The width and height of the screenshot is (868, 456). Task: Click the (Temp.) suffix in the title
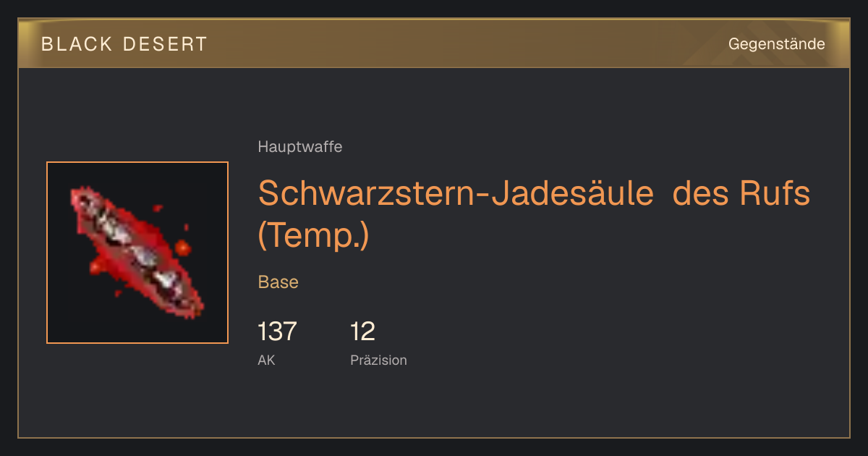tap(313, 235)
